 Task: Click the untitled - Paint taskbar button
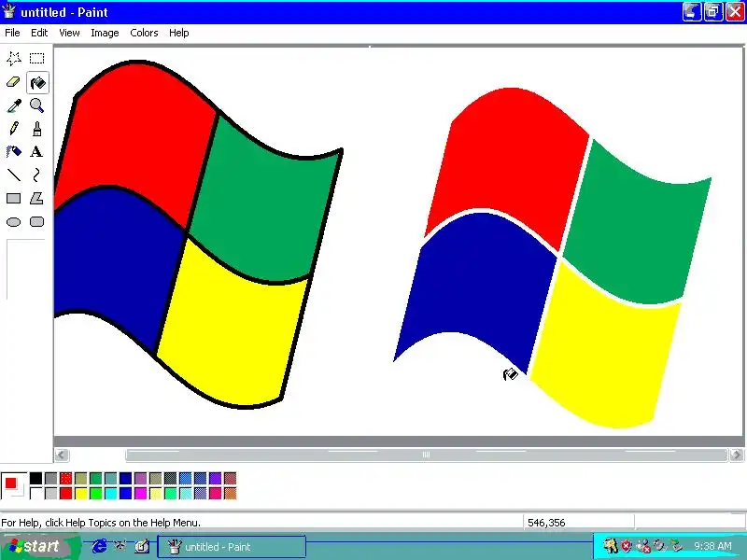(232, 547)
